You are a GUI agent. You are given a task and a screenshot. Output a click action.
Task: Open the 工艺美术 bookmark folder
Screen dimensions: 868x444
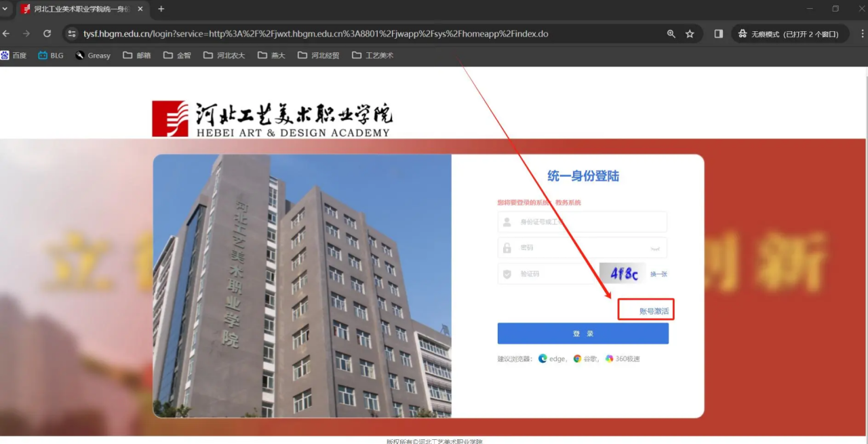(372, 56)
